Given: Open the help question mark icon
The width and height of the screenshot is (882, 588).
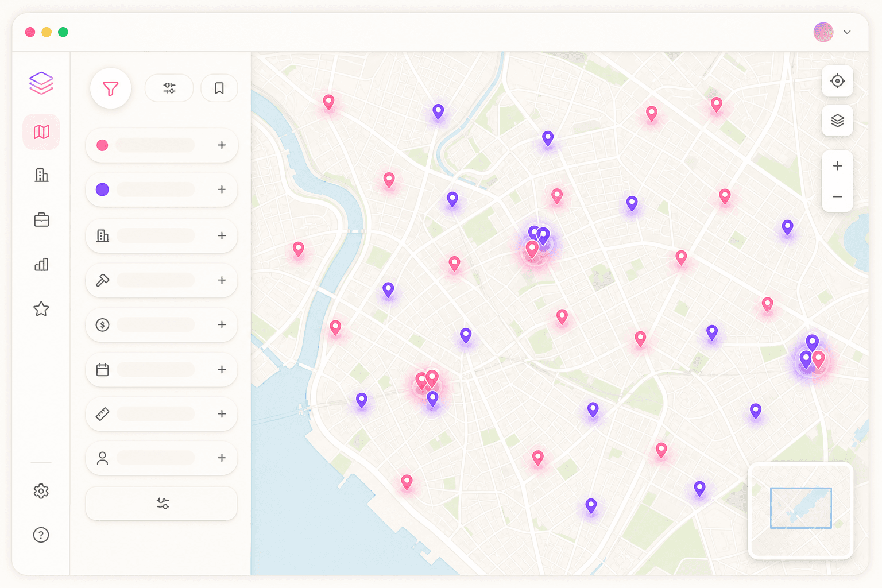Looking at the screenshot, I should (x=41, y=535).
